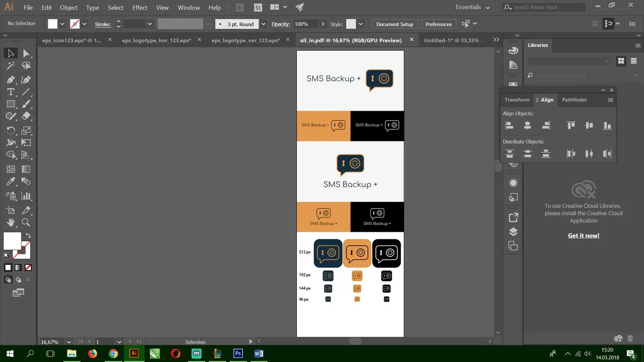This screenshot has height=362, width=644.
Task: Open the Effect menu
Action: (140, 8)
